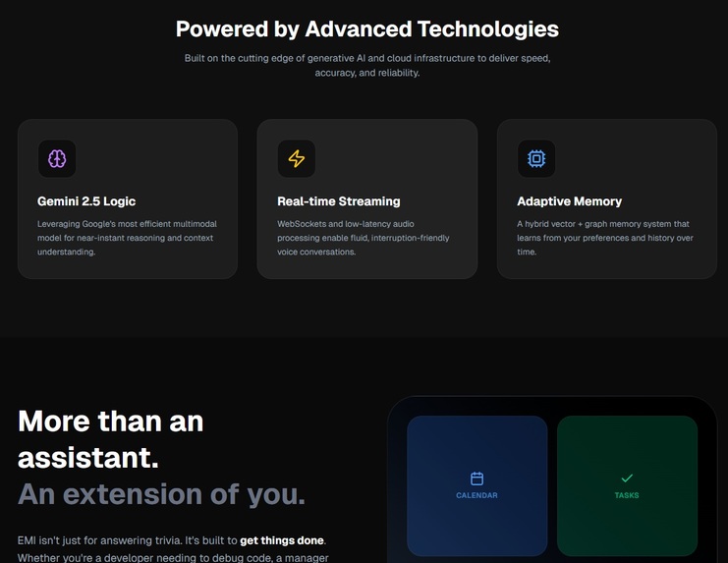Select the Adaptive Memory card heading
This screenshot has height=563, width=728.
coord(569,201)
